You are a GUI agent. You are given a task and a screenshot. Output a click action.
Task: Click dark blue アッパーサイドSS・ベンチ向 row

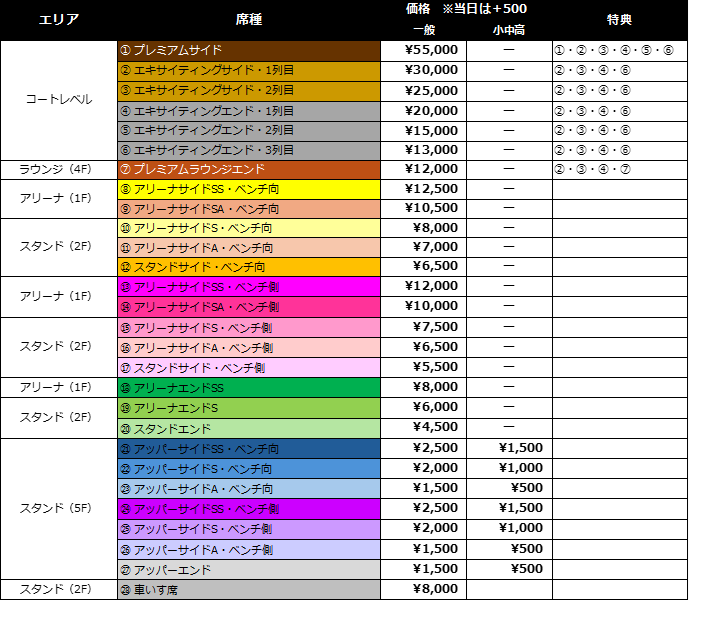point(249,449)
